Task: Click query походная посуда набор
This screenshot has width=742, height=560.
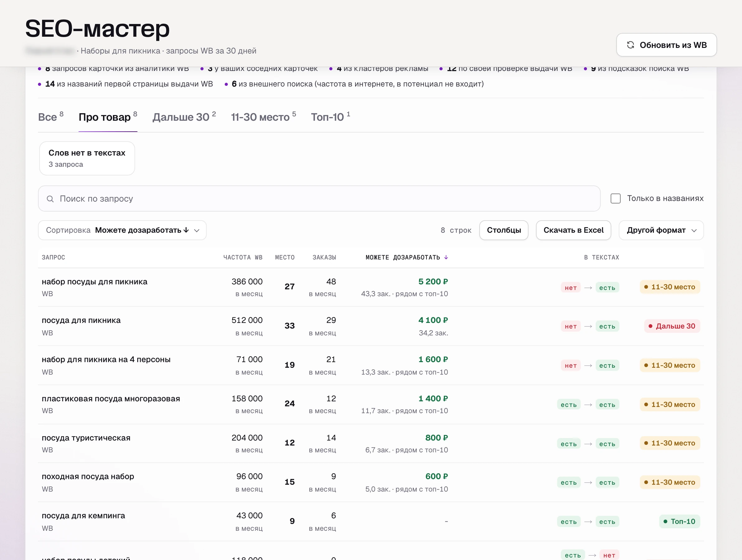Action: pos(88,477)
